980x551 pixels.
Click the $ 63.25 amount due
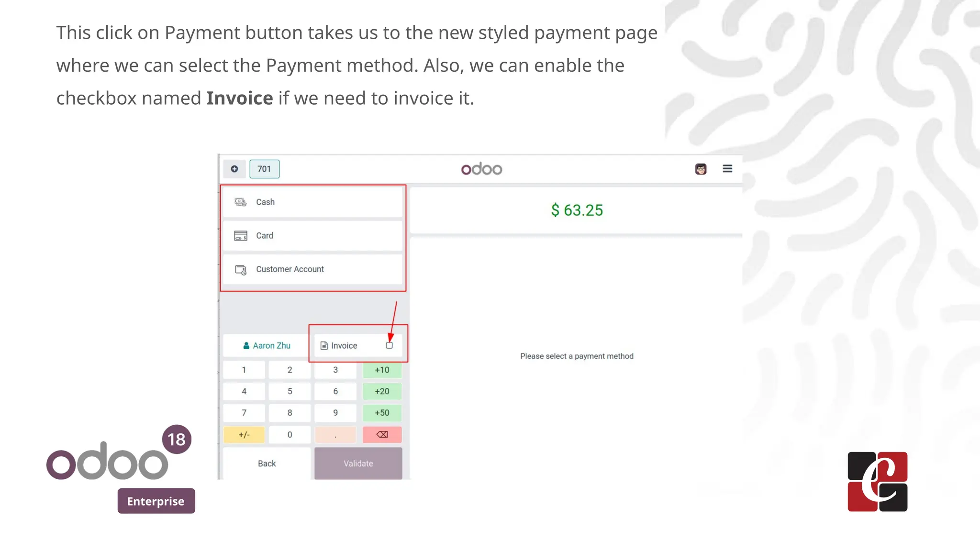point(577,210)
